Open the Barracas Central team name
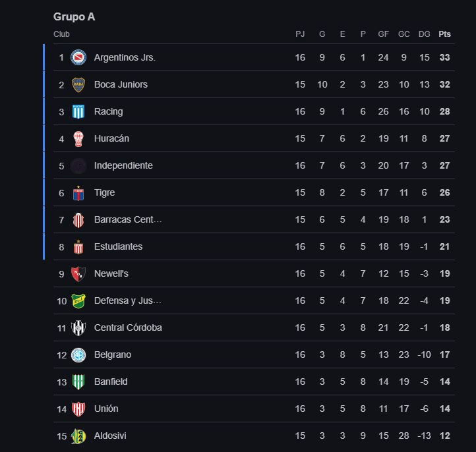This screenshot has height=452, width=476. click(128, 219)
